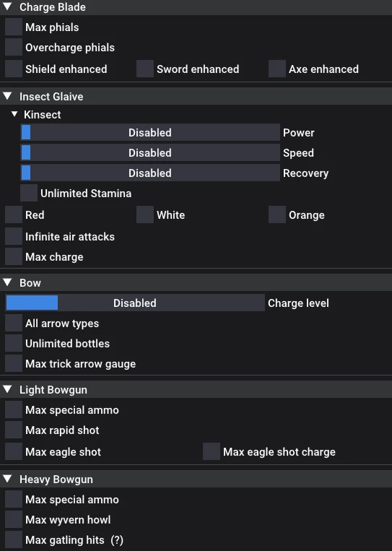Toggle Sword enhanced option
Screen dimensions: 392x551
145,69
